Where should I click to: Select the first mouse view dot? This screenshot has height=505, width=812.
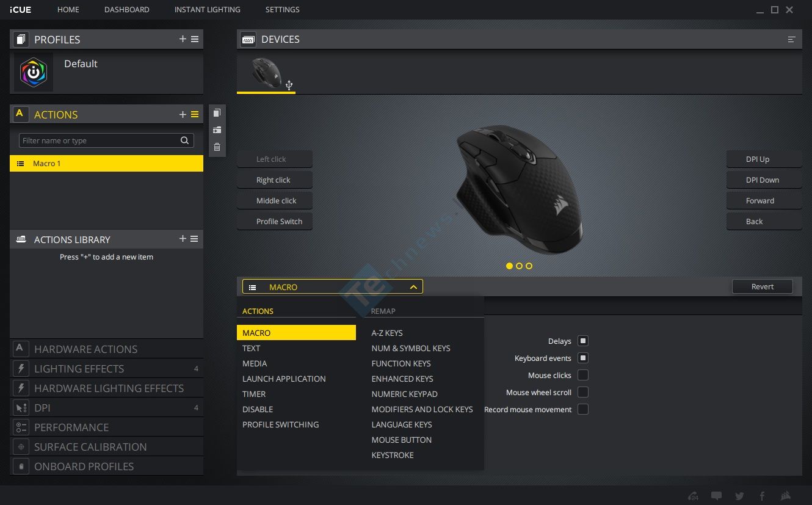tap(509, 266)
